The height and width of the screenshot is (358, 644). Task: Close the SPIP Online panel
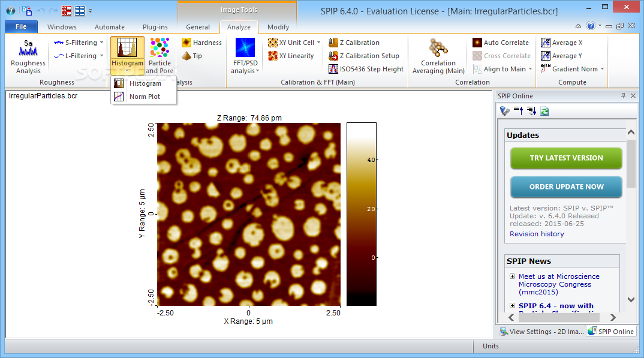(633, 96)
